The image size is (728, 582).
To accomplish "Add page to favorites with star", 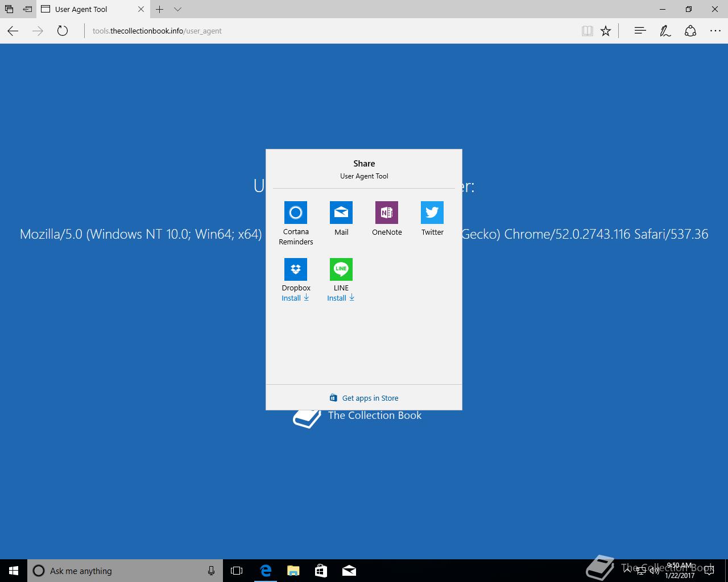I will coord(606,31).
